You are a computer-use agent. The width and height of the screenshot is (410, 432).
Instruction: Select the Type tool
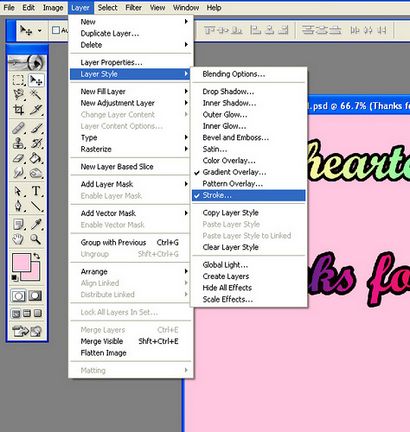[x=36, y=191]
